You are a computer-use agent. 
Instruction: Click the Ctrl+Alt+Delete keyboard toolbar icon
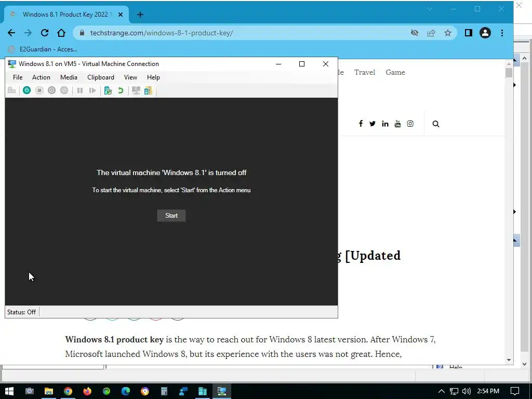click(x=12, y=90)
